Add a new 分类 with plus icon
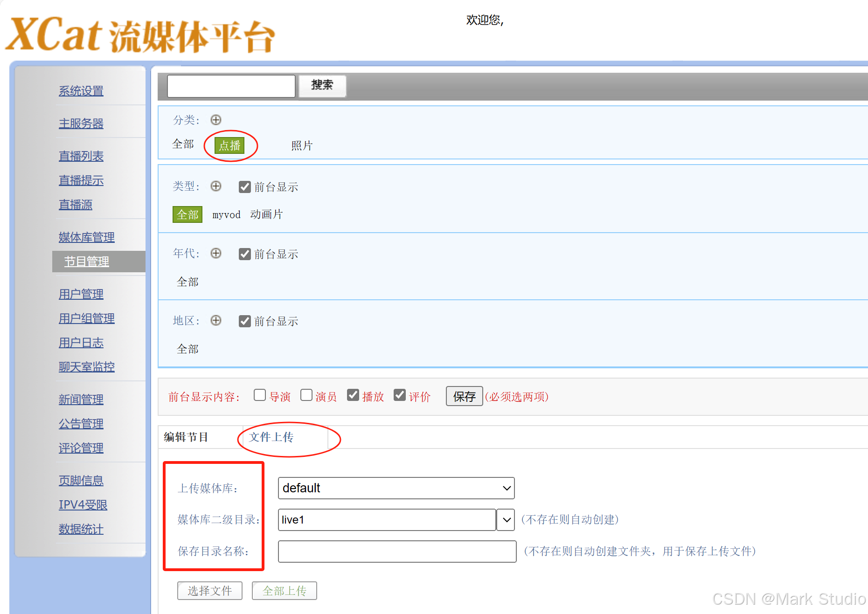Image resolution: width=868 pixels, height=614 pixels. tap(215, 120)
